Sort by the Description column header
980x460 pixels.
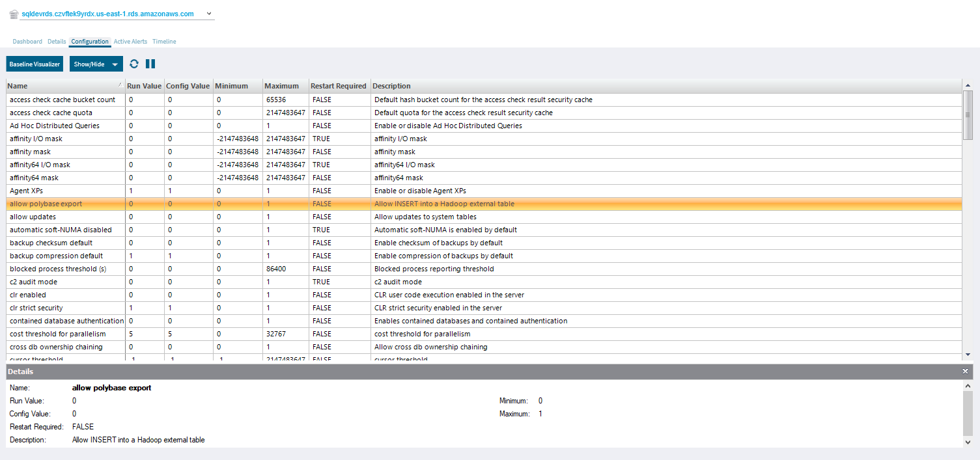pyautogui.click(x=666, y=86)
